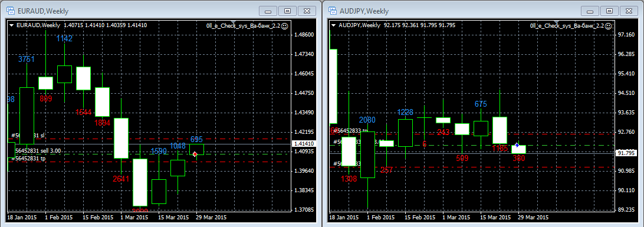The image size is (644, 227).
Task: Maximize the AUDJPY,Weekly chart window
Action: click(x=610, y=11)
